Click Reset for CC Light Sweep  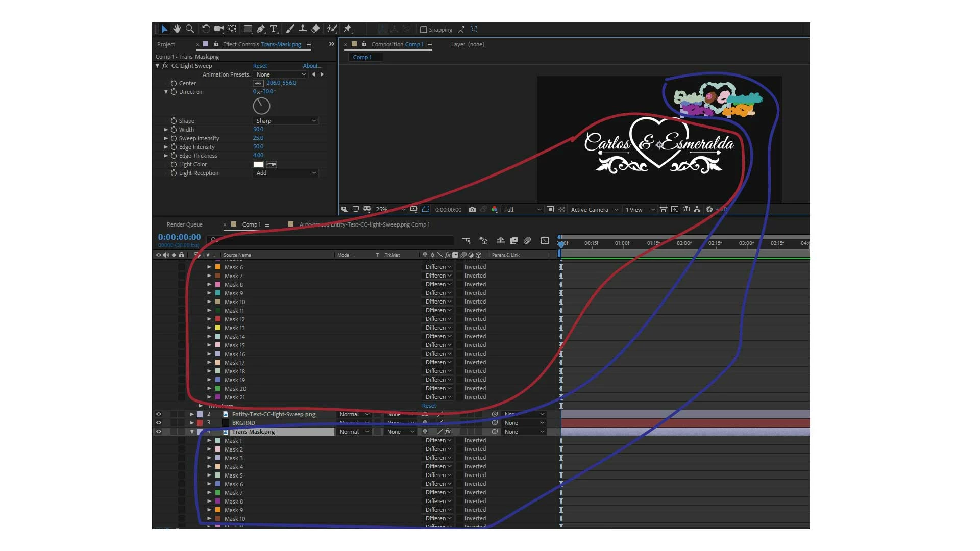click(x=260, y=66)
